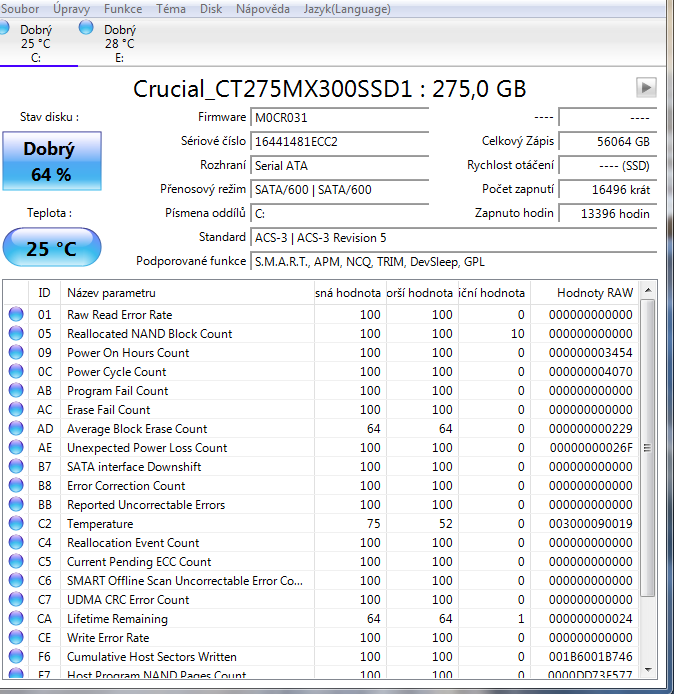Click the blue status orb for drive E:
The width and height of the screenshot is (674, 694).
[86, 27]
